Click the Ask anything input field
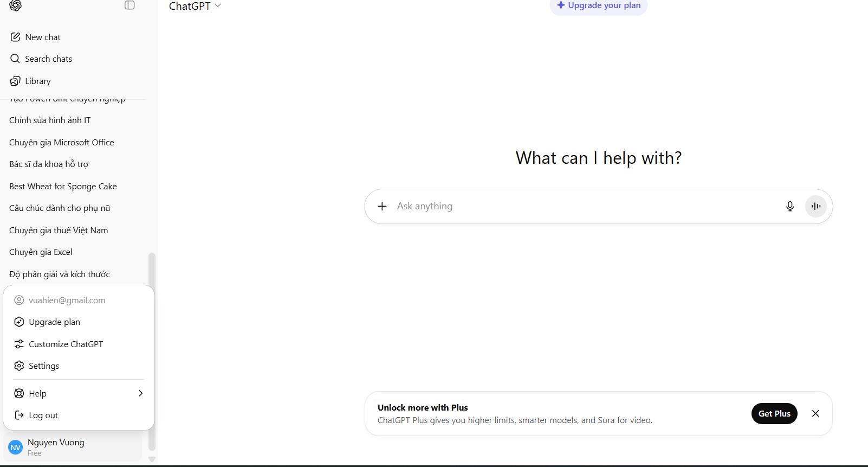This screenshot has height=467, width=868. point(588,206)
